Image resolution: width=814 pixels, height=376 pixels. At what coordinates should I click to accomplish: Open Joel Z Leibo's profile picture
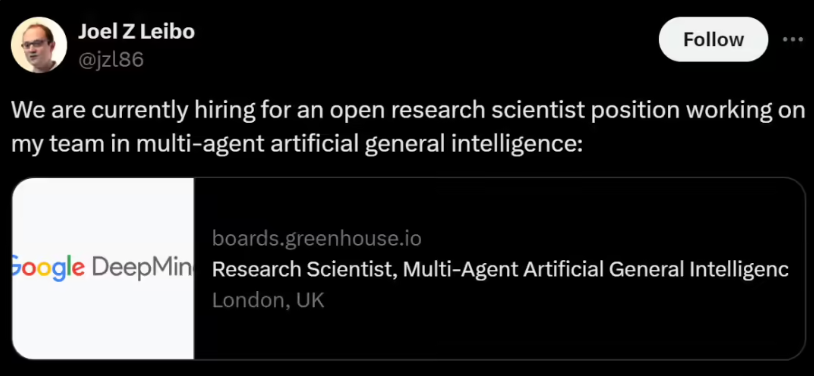tap(39, 45)
